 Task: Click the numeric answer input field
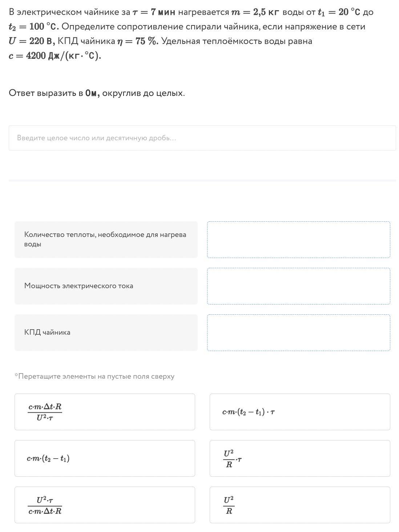(202, 138)
